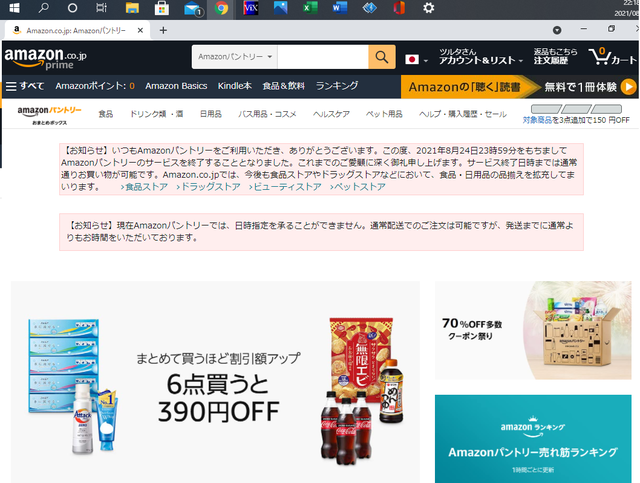Open Cortana circle icon in taskbar
The image size is (640, 483).
pyautogui.click(x=72, y=8)
